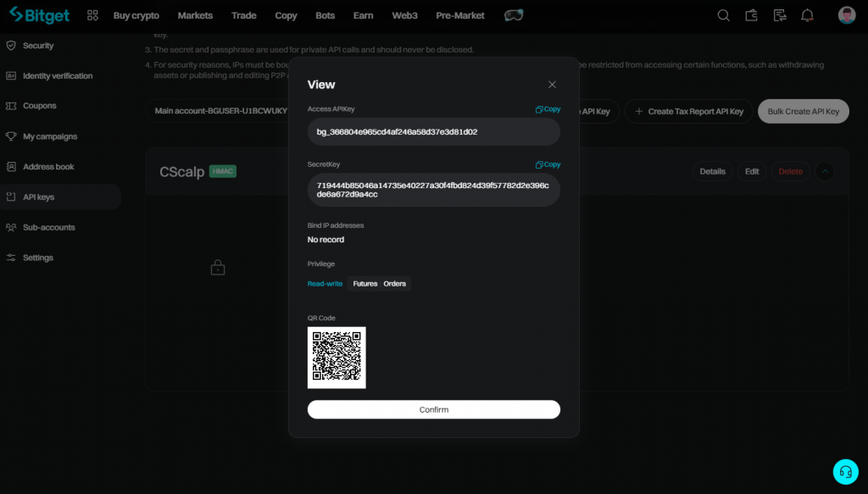This screenshot has height=494, width=868.
Task: Click the QR code image
Action: pyautogui.click(x=337, y=358)
